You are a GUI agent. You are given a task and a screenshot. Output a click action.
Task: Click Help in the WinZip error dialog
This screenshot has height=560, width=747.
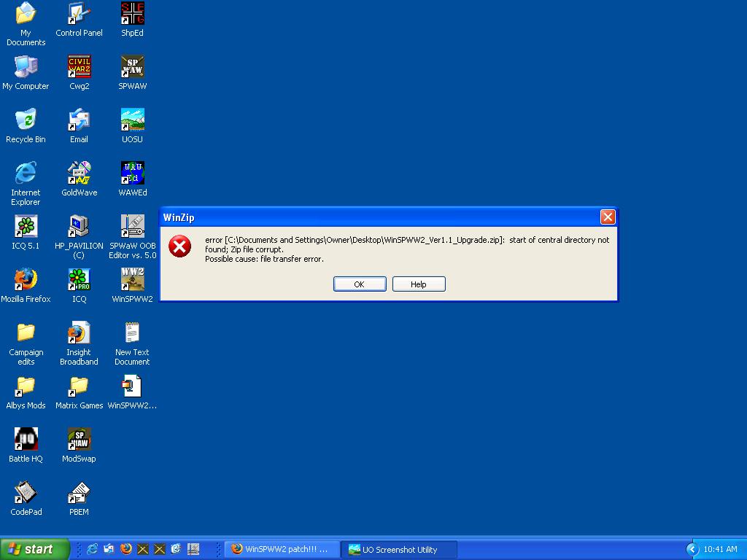coord(418,284)
